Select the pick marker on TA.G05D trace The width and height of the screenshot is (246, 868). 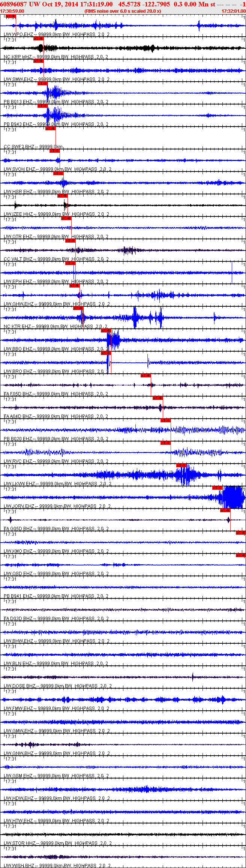[x=225, y=510]
